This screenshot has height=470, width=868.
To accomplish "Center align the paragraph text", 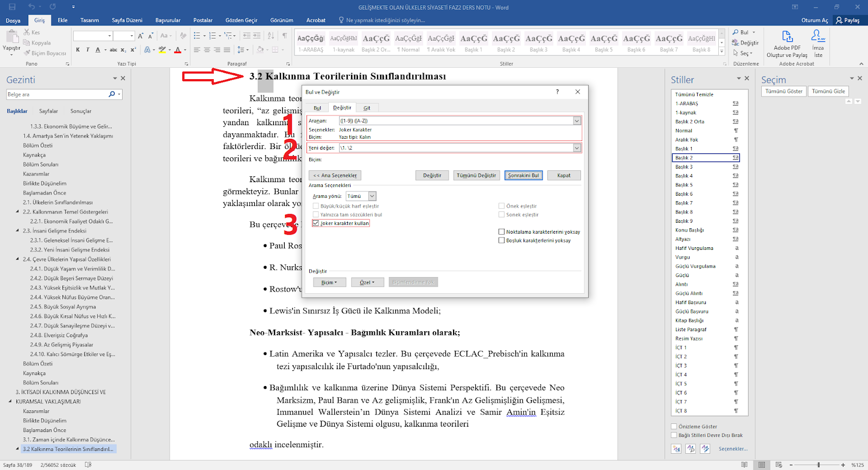I will pyautogui.click(x=207, y=50).
